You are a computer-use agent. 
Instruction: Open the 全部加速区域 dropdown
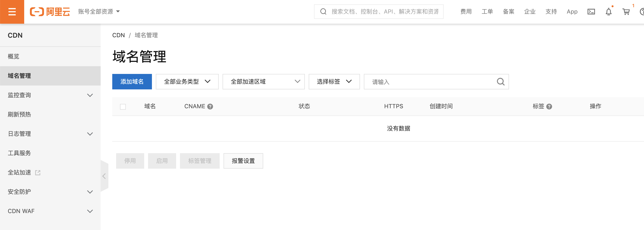[263, 82]
